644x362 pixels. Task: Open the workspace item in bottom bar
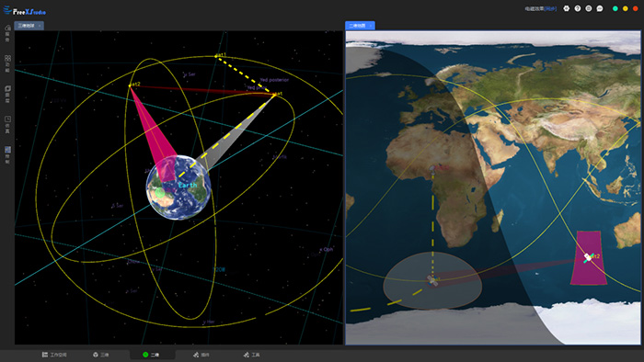click(x=54, y=355)
